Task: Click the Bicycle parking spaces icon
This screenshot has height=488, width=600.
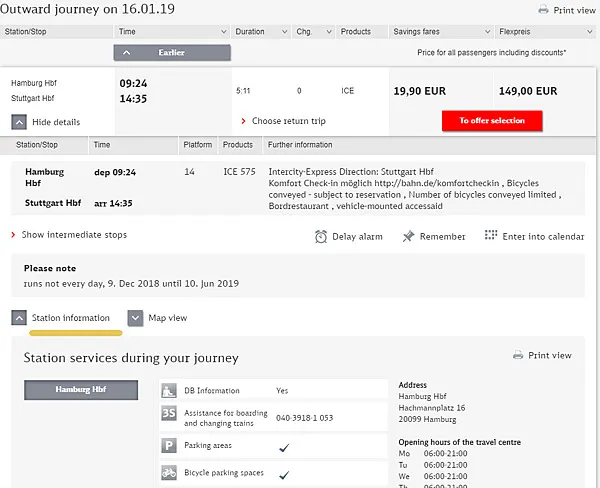Action: pyautogui.click(x=169, y=473)
